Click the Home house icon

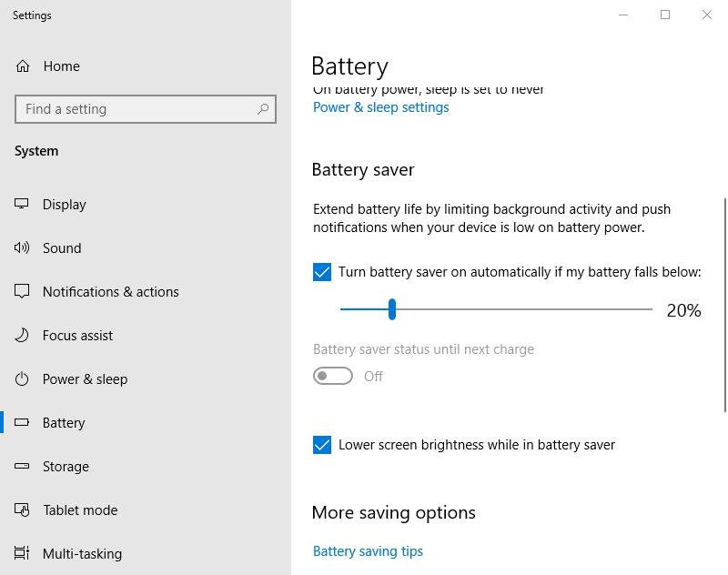point(22,66)
